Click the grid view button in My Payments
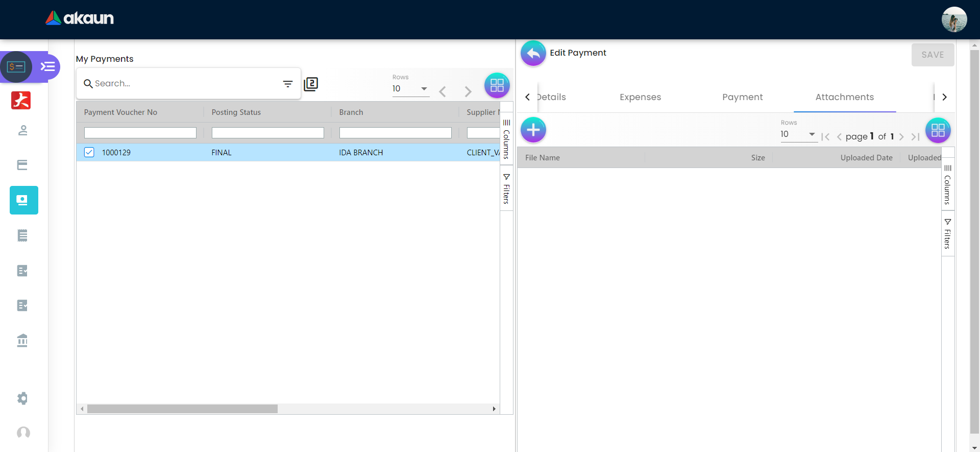This screenshot has height=452, width=980. tap(497, 85)
